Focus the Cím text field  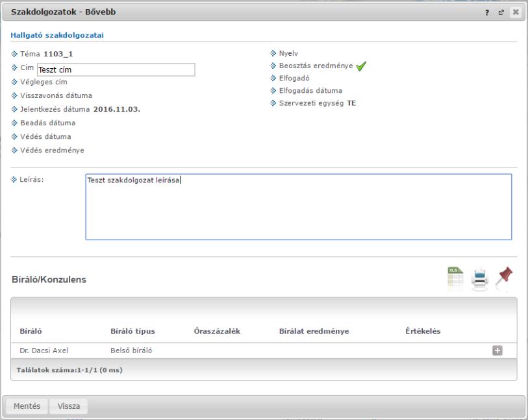coord(116,69)
